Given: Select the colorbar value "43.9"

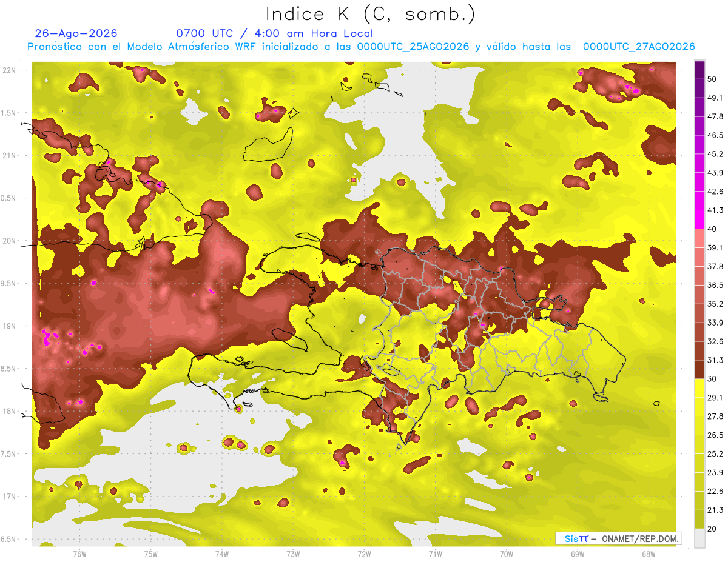Looking at the screenshot, I should click(715, 173).
